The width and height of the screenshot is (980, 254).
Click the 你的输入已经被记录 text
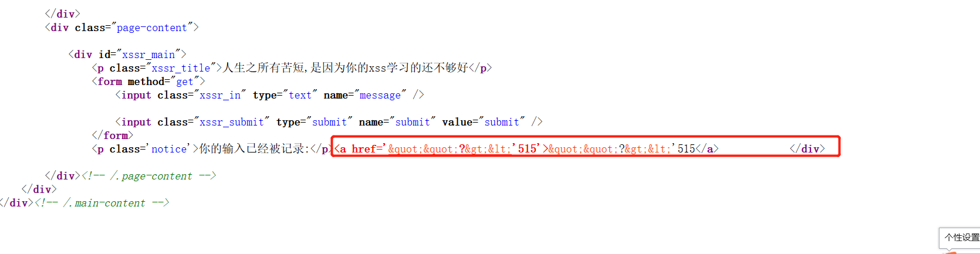(x=252, y=149)
